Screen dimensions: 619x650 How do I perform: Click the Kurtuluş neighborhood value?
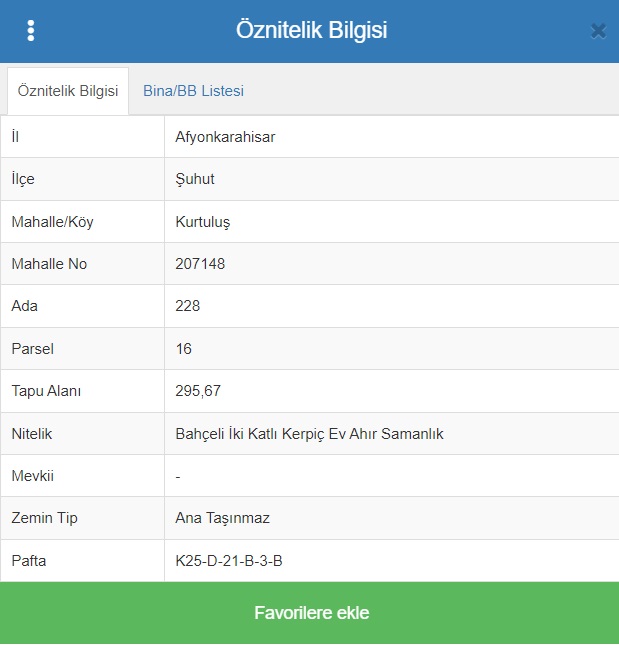(203, 222)
